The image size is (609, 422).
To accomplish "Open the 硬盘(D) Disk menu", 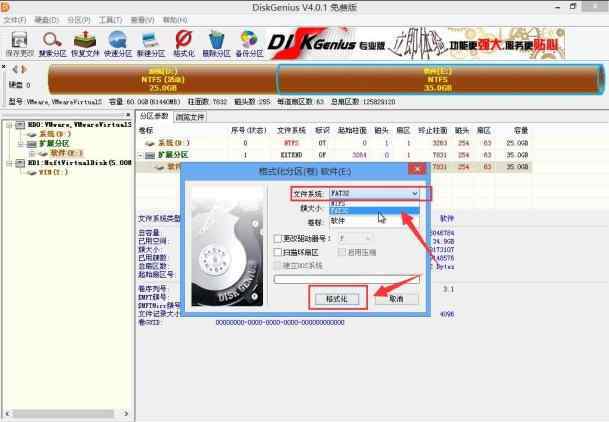I will pos(47,20).
